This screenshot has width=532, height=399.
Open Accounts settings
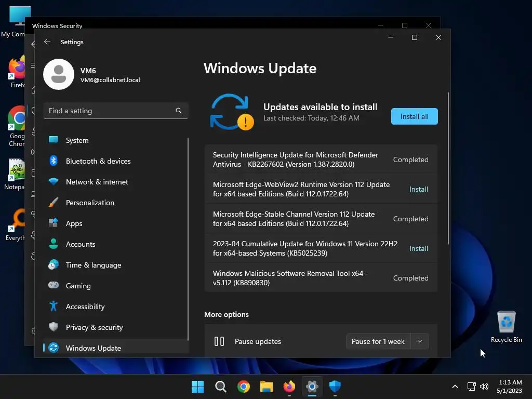coord(115,244)
